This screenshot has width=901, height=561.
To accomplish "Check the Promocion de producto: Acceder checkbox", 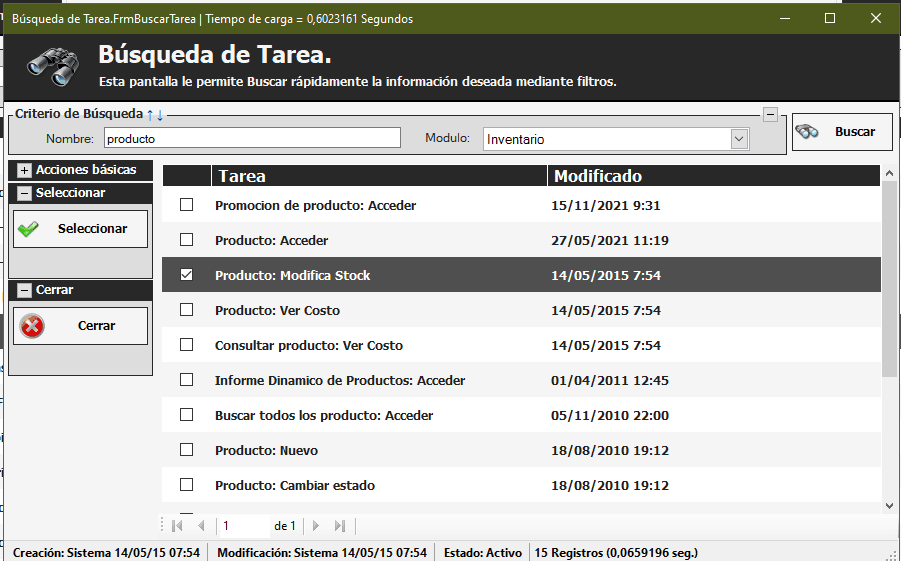I will (x=186, y=205).
